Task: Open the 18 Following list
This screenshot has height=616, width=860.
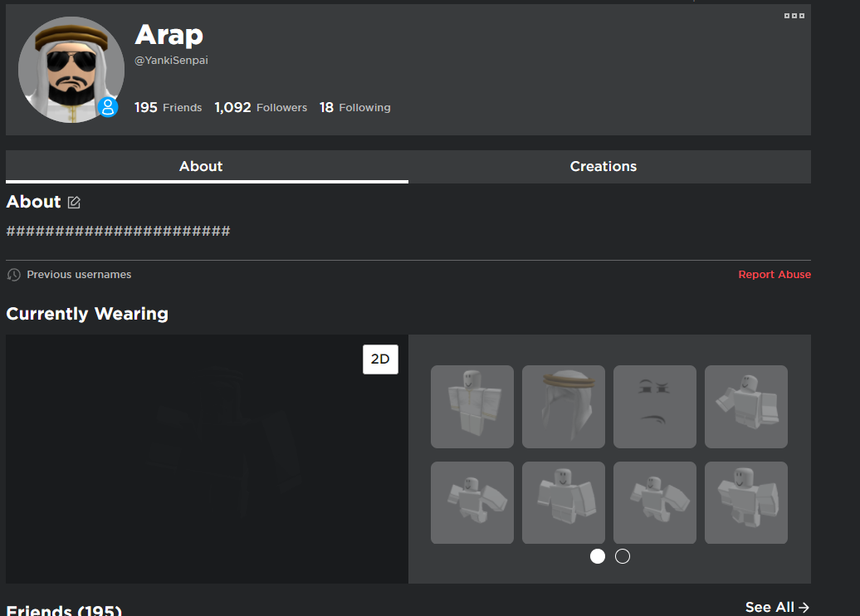Action: [x=354, y=108]
